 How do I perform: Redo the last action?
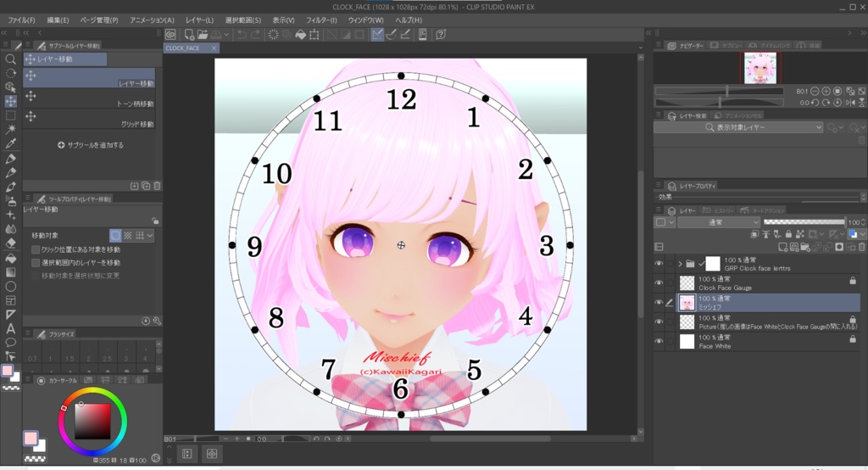pyautogui.click(x=255, y=35)
